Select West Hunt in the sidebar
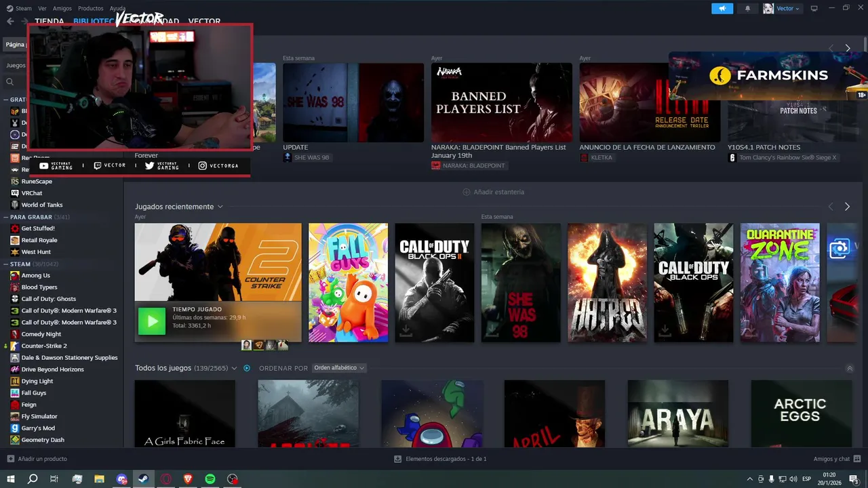The image size is (868, 488). pyautogui.click(x=36, y=252)
